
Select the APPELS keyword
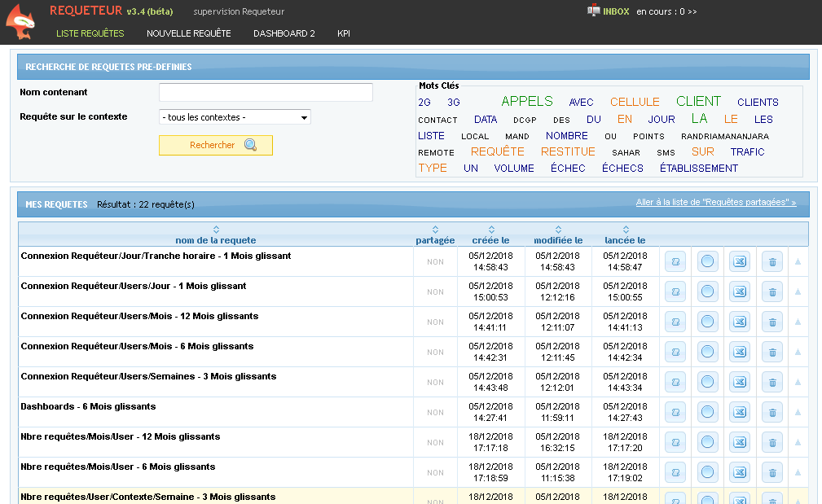527,101
